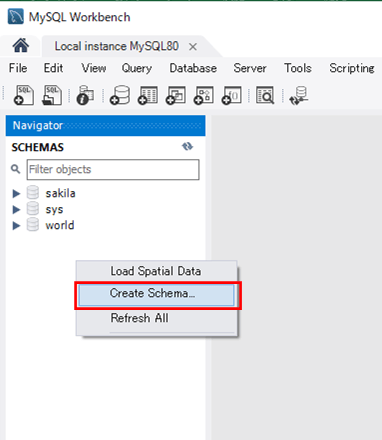Open the Scripting menu
The image size is (382, 440).
point(352,68)
